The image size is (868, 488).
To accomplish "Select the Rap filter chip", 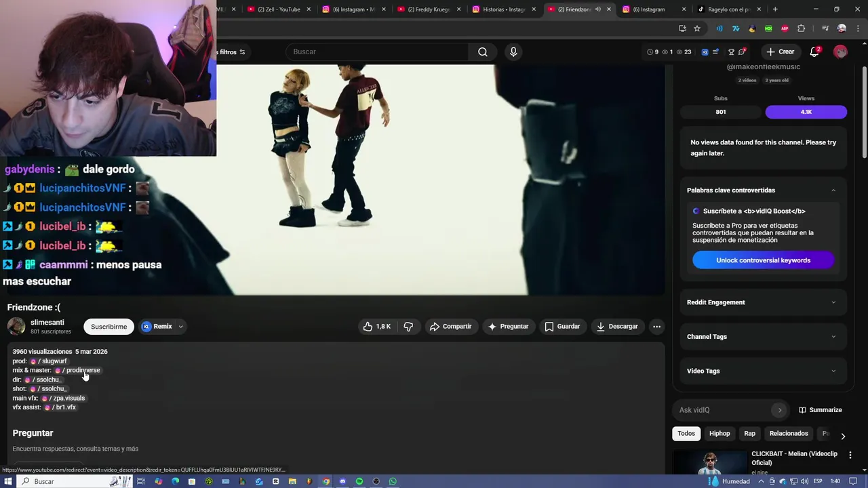I will [x=749, y=433].
